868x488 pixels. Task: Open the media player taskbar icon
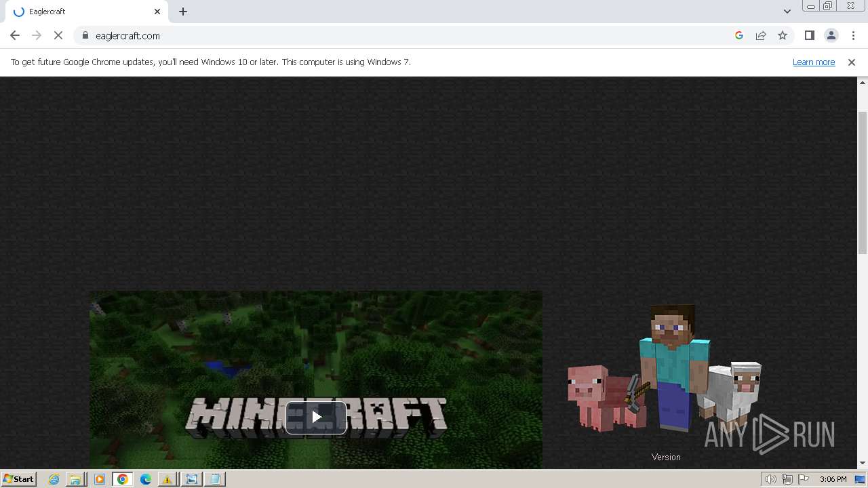click(99, 479)
